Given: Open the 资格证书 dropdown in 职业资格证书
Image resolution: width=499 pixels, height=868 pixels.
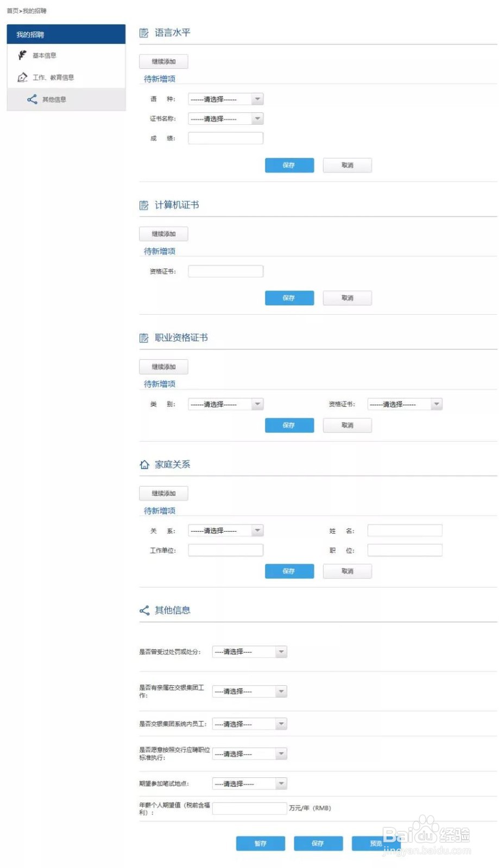Looking at the screenshot, I should click(x=405, y=404).
